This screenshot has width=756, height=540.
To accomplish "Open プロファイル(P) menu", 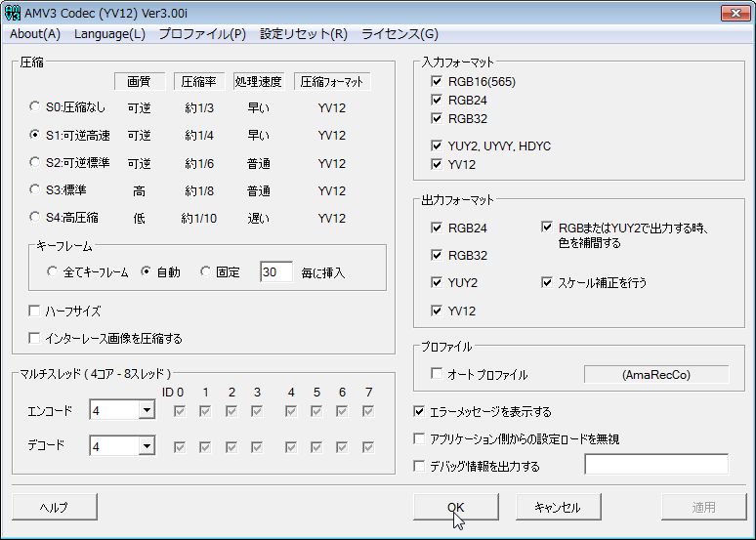I will coord(202,34).
